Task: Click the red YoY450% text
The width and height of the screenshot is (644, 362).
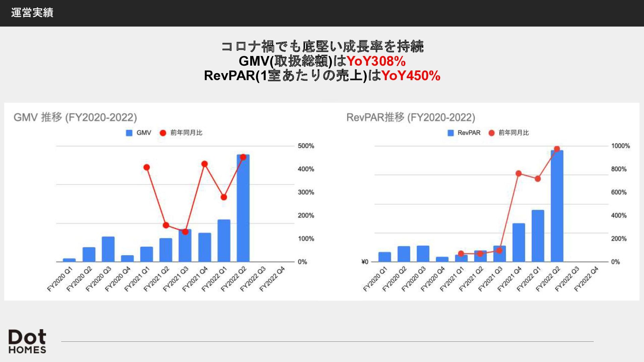Action: point(411,76)
